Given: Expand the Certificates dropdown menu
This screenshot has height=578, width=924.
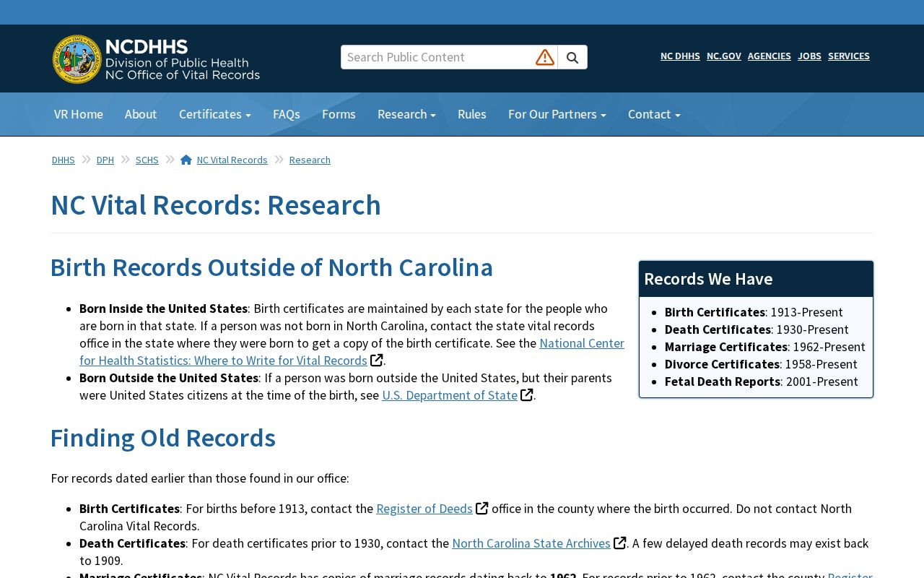Looking at the screenshot, I should (215, 114).
